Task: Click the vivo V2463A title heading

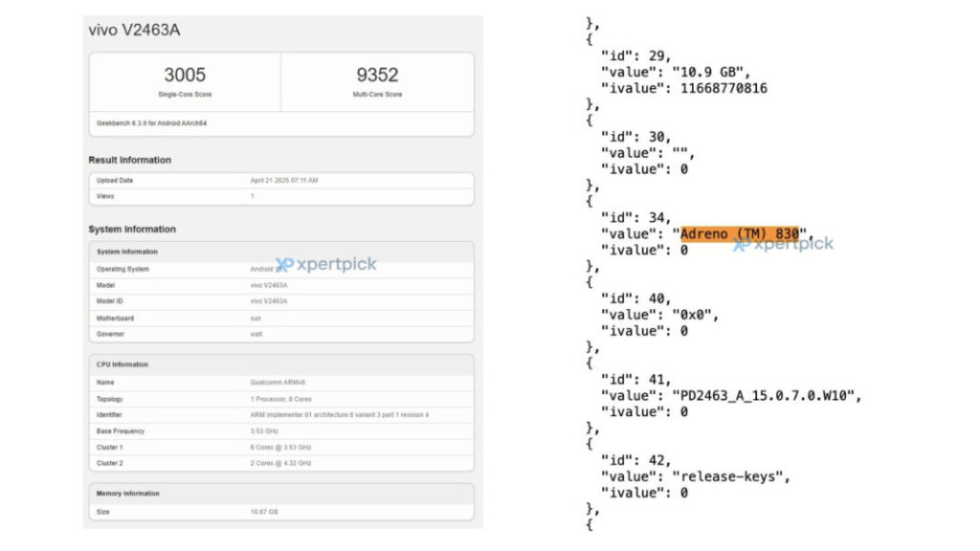Action: (134, 30)
